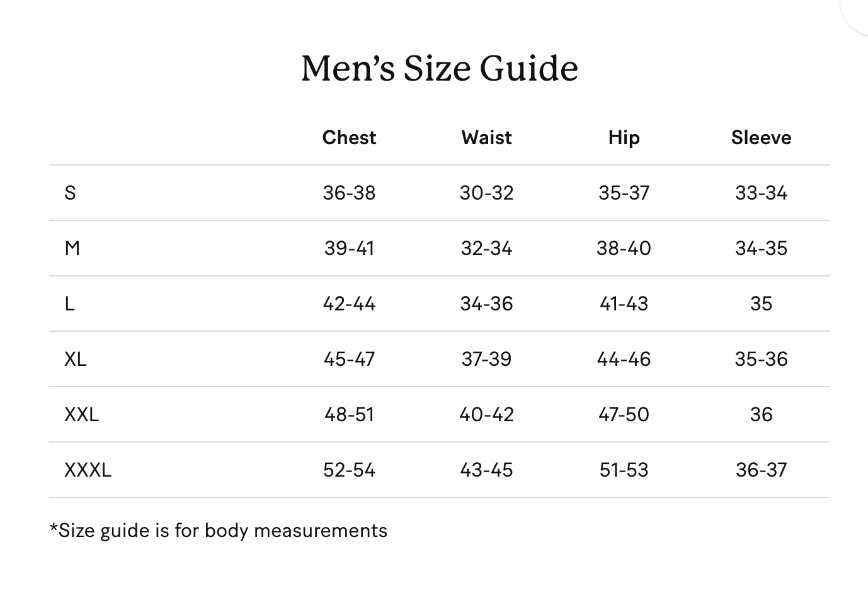Image resolution: width=868 pixels, height=612 pixels.
Task: Select hip value 41-43 for size L
Action: [x=624, y=303]
